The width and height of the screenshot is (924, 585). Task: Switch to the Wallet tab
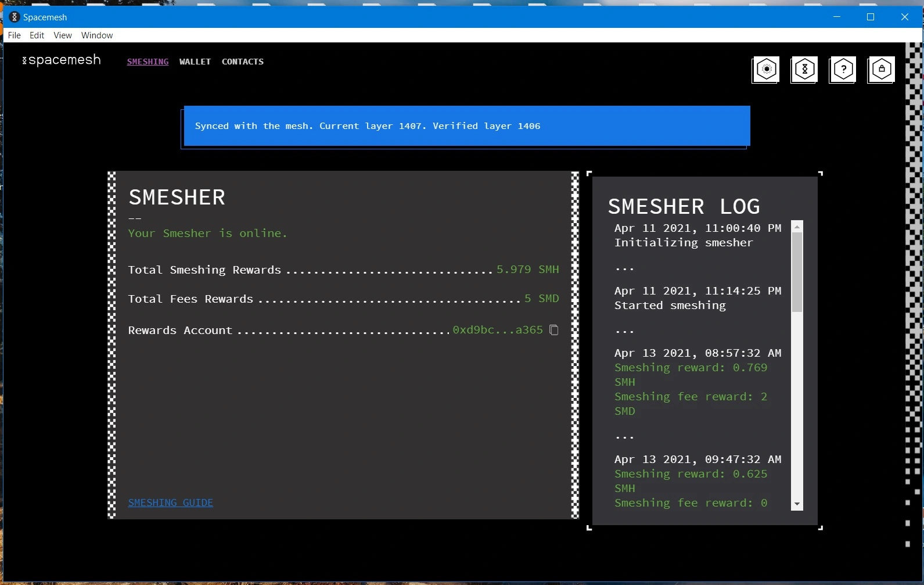pos(195,62)
